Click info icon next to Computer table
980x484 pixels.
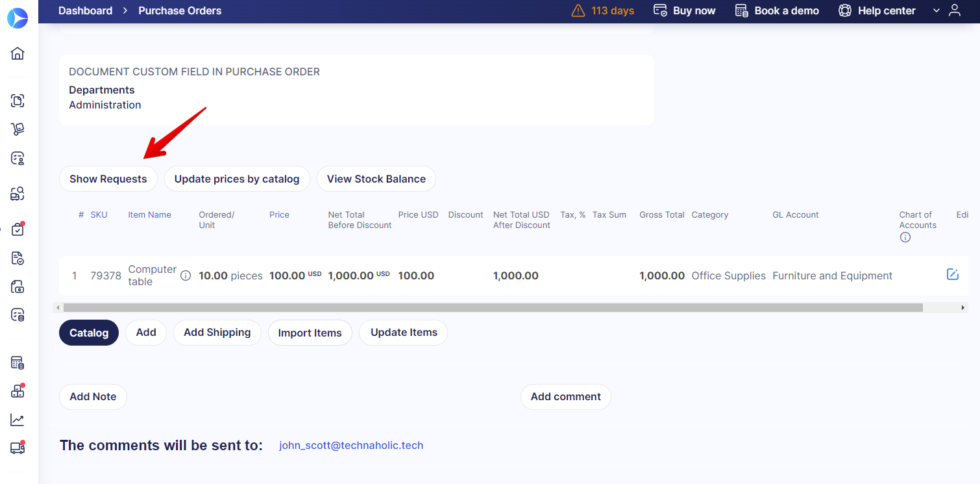pyautogui.click(x=186, y=275)
